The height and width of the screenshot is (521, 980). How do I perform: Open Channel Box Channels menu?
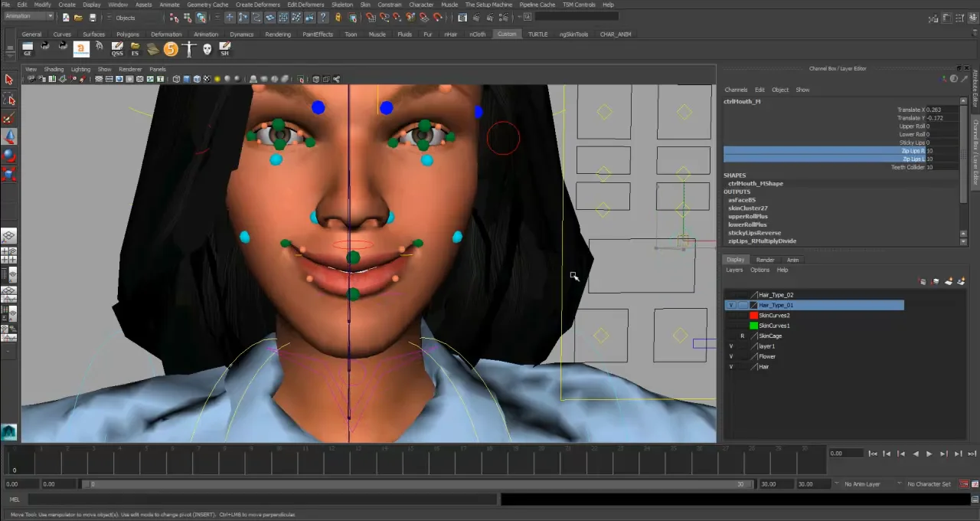(736, 90)
